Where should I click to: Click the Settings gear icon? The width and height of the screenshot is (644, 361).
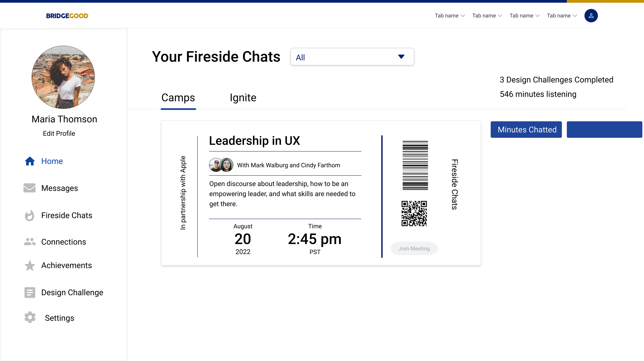(30, 318)
